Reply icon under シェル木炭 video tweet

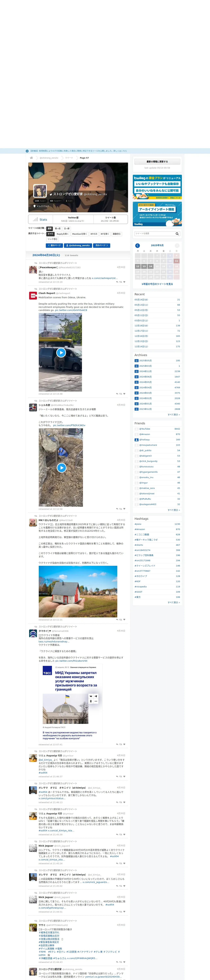pos(117,509)
